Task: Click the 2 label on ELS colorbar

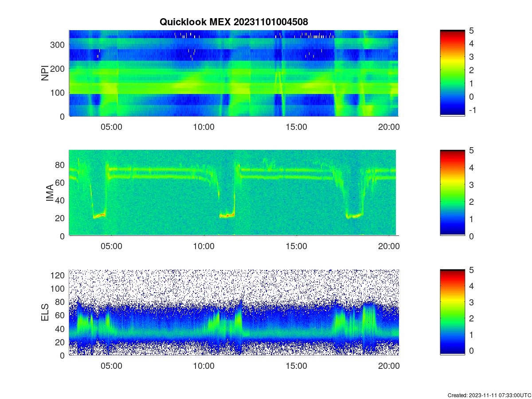Action: (x=472, y=318)
